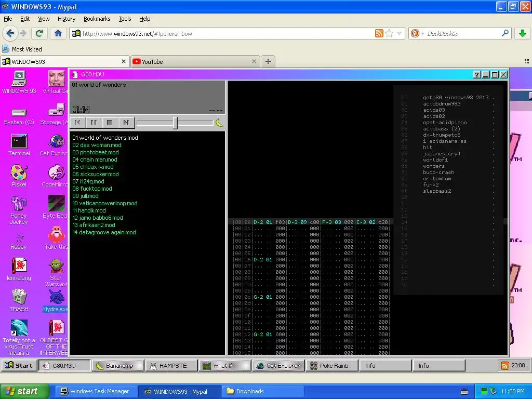Switch to the YouTube tab
Image resolution: width=532 pixels, height=399 pixels.
(195, 61)
